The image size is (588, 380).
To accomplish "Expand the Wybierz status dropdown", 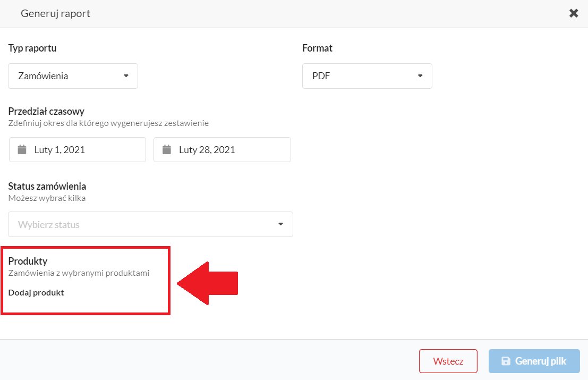I will pyautogui.click(x=150, y=224).
